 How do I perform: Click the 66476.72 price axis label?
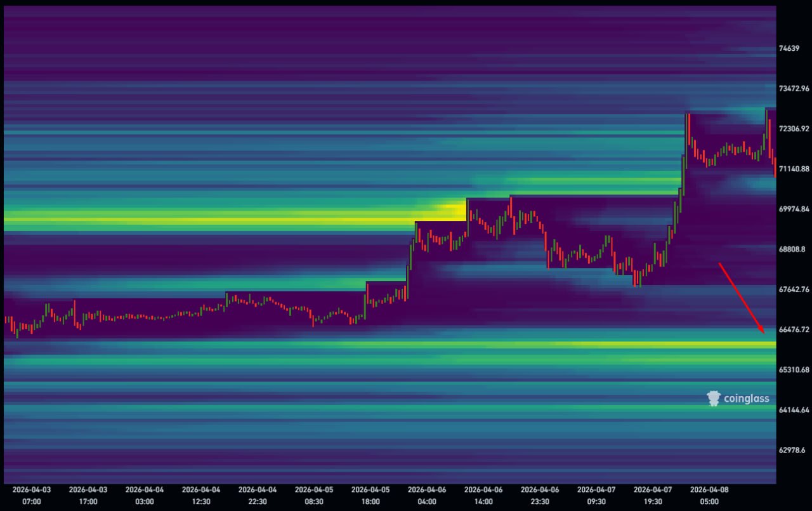click(x=794, y=329)
